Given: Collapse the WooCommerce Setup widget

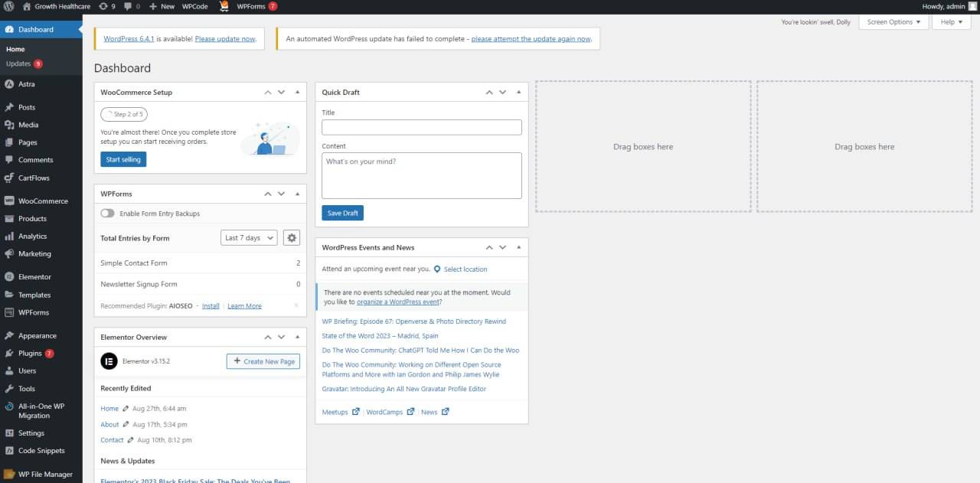Looking at the screenshot, I should (x=296, y=92).
